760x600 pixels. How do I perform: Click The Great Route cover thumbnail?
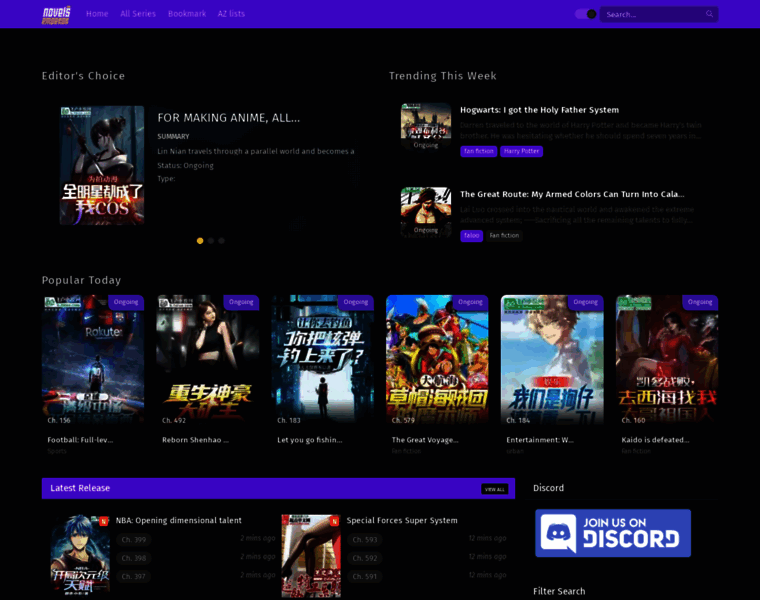point(426,212)
